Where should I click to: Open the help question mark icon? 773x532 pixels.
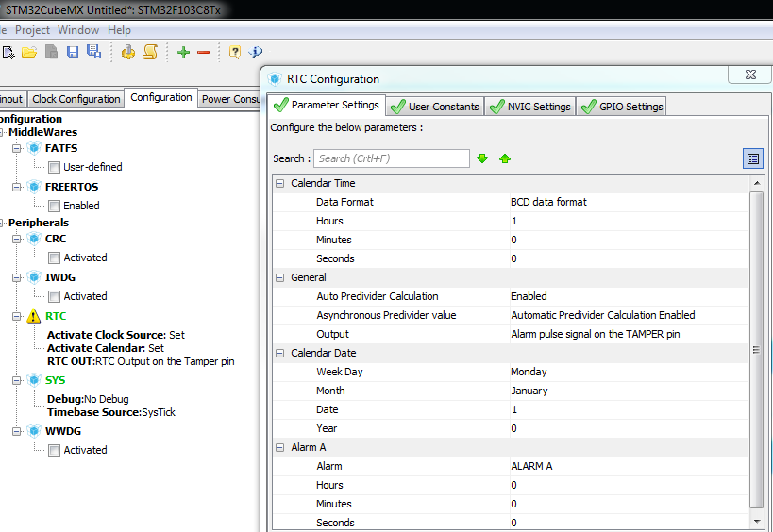(235, 52)
